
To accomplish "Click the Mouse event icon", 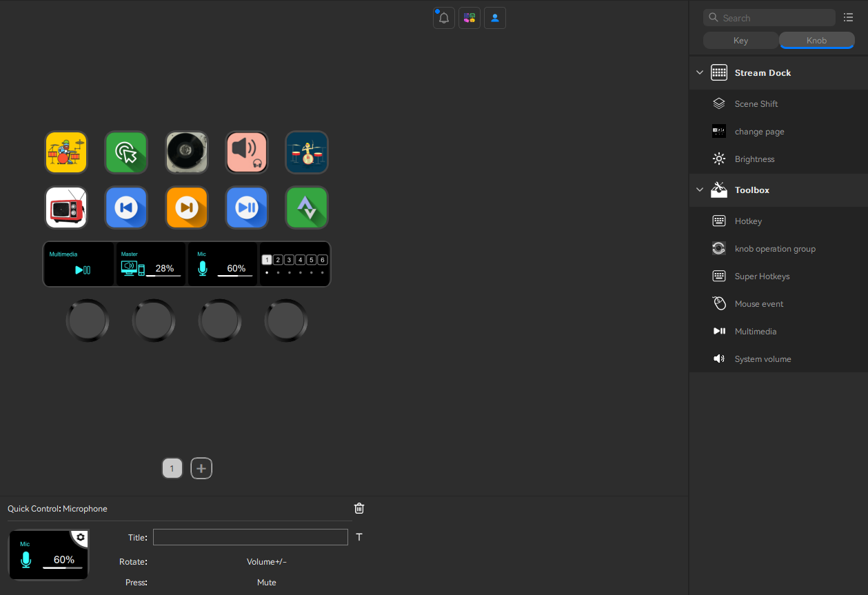I will click(719, 303).
